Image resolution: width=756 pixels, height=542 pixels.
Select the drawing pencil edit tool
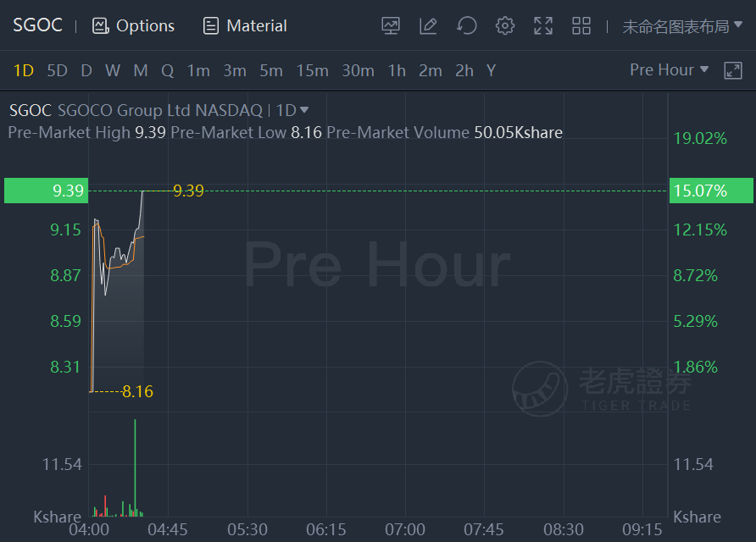(428, 25)
